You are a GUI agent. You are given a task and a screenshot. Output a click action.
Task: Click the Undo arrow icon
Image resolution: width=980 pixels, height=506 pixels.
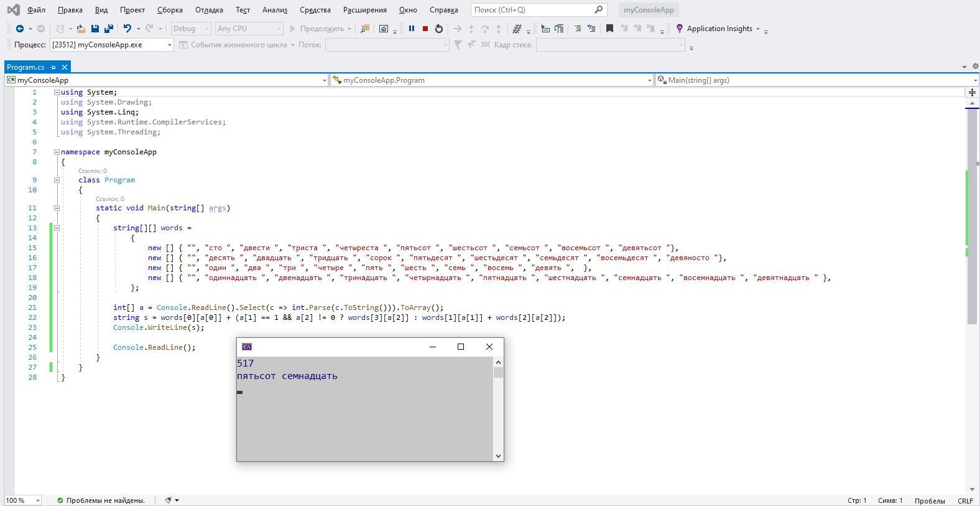click(127, 29)
